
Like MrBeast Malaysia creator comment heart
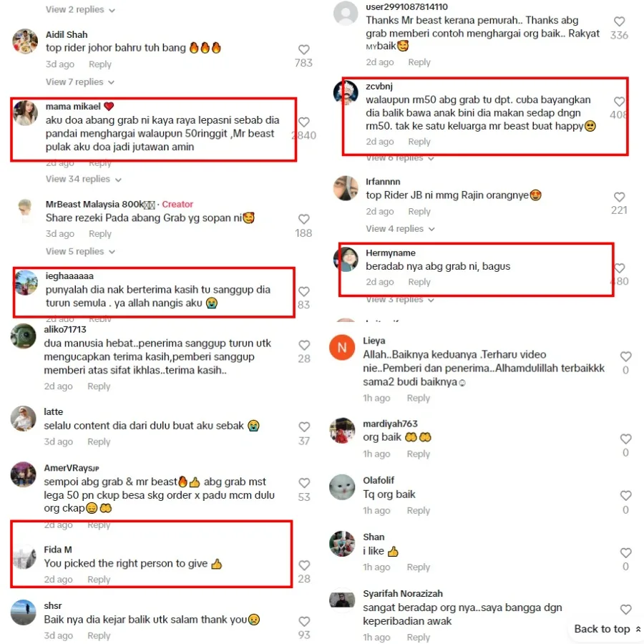(x=303, y=220)
